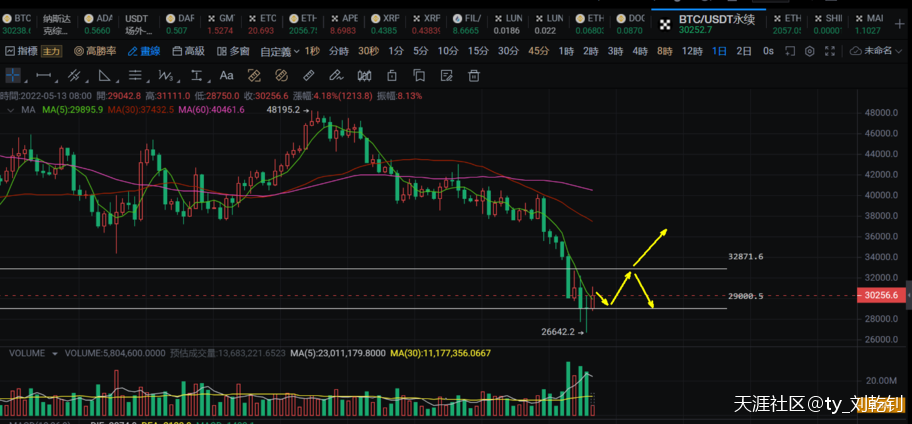Collapse the MA indicator legend
The width and height of the screenshot is (912, 424).
pyautogui.click(x=9, y=109)
